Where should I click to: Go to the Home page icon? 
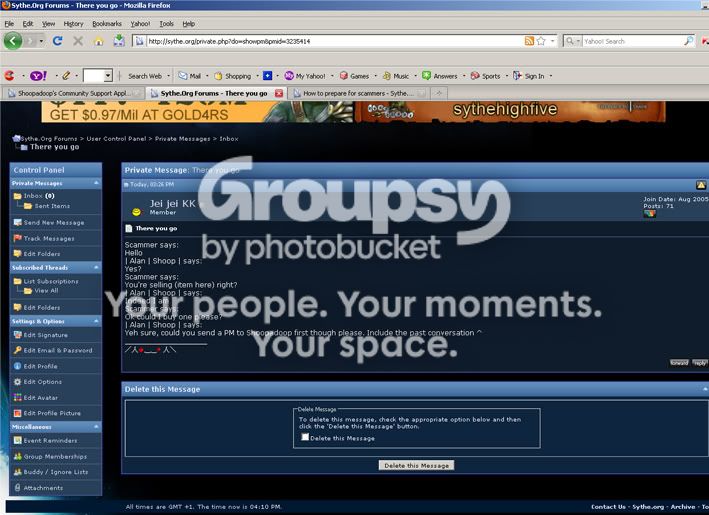[99, 42]
